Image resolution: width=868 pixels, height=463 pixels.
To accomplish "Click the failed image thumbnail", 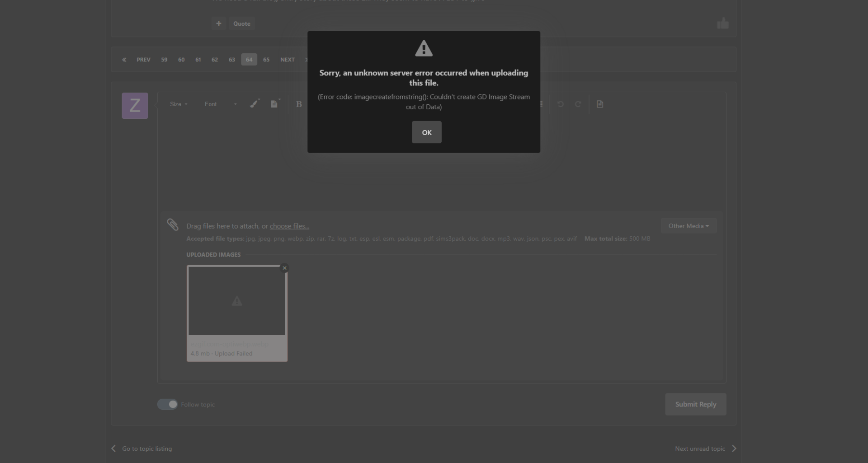I will point(237,300).
